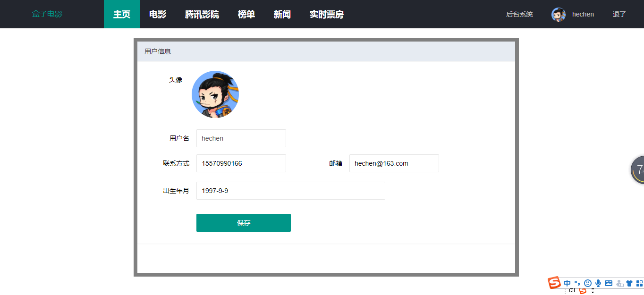Click the 出生年月 label

coord(176,191)
